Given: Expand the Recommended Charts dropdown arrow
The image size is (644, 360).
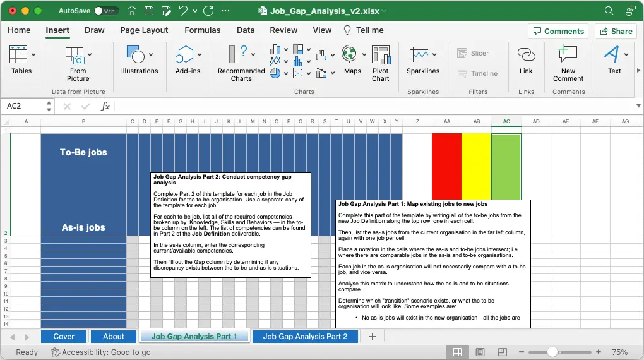Looking at the screenshot, I should tap(253, 54).
